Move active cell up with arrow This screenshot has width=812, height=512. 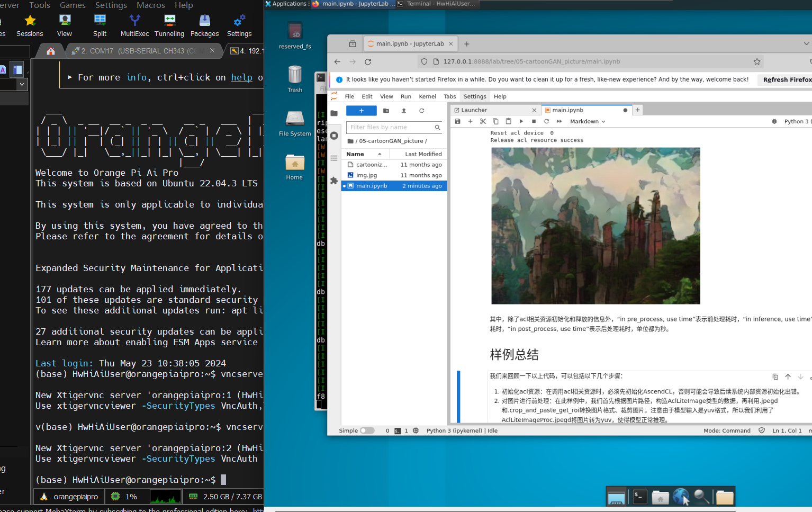[x=788, y=376]
